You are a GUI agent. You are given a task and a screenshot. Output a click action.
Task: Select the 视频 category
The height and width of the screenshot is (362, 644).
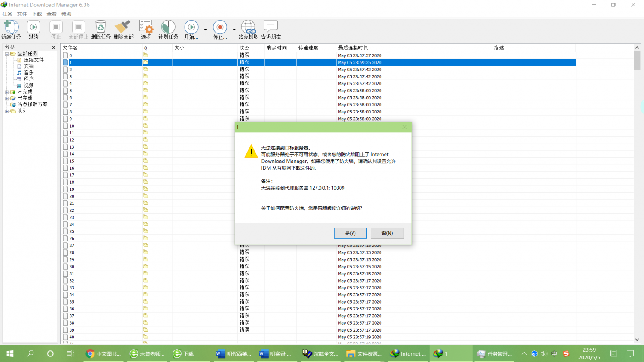coord(29,85)
